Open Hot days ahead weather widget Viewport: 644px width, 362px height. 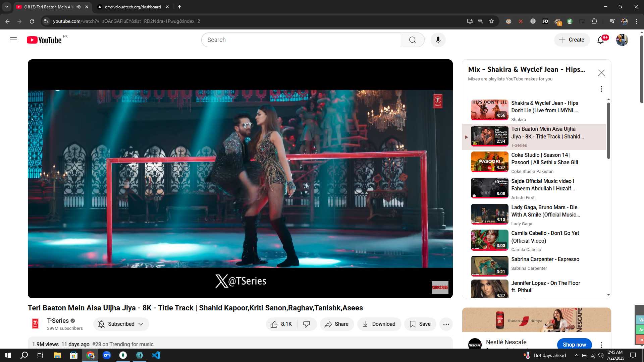545,355
